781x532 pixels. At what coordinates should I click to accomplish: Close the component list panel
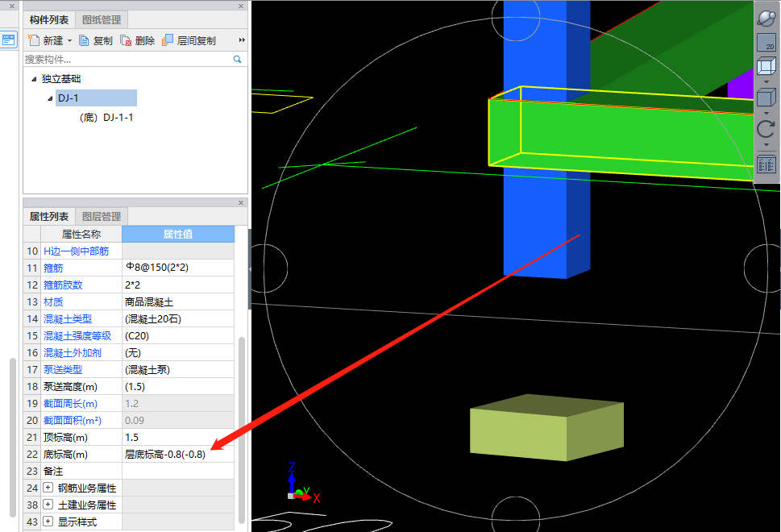(x=241, y=6)
